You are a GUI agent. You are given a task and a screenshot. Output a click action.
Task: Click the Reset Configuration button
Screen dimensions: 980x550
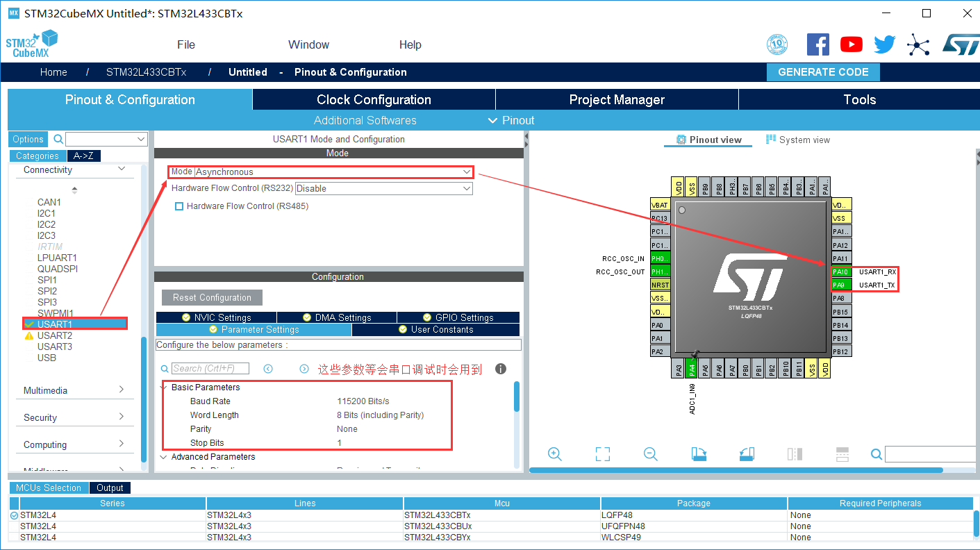212,297
